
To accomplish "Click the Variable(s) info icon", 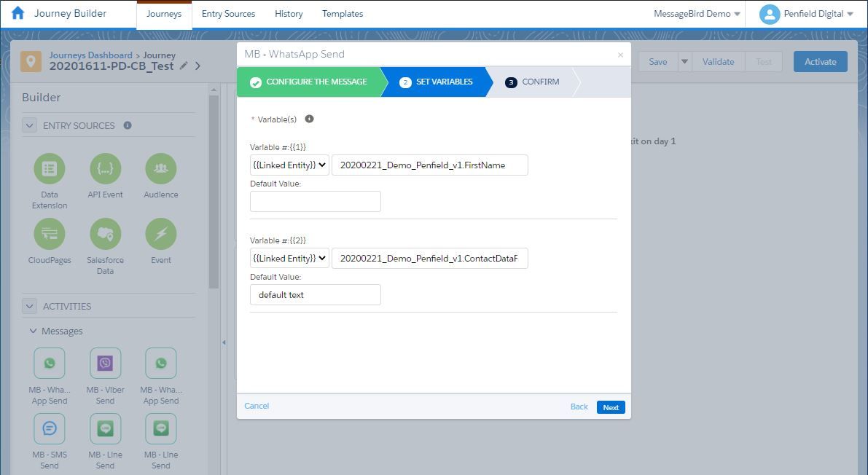I will (x=309, y=119).
